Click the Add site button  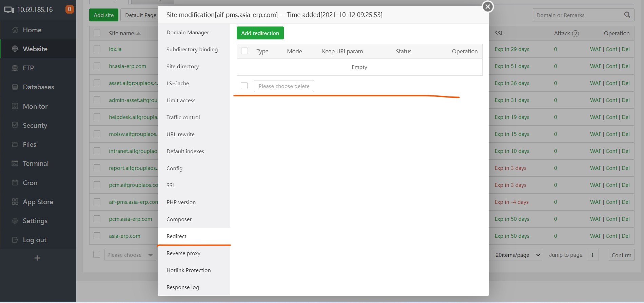click(104, 15)
